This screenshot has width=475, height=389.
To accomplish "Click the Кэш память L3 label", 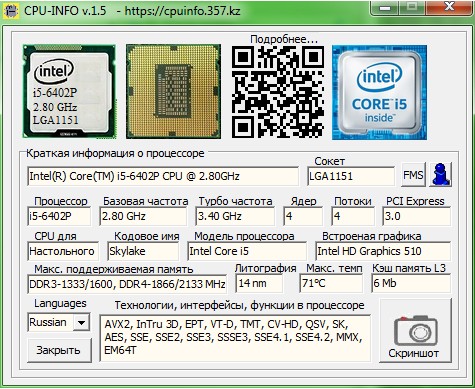I will (x=409, y=268).
